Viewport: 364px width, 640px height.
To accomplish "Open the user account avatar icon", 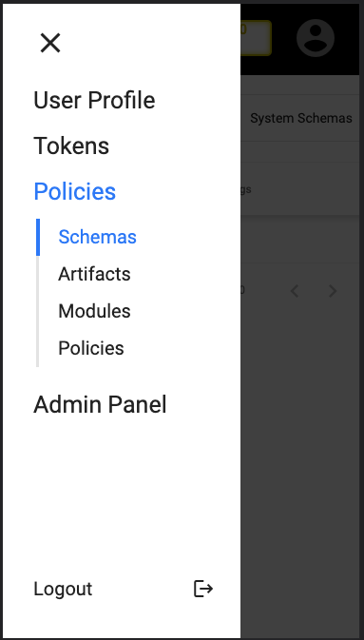I will (316, 38).
